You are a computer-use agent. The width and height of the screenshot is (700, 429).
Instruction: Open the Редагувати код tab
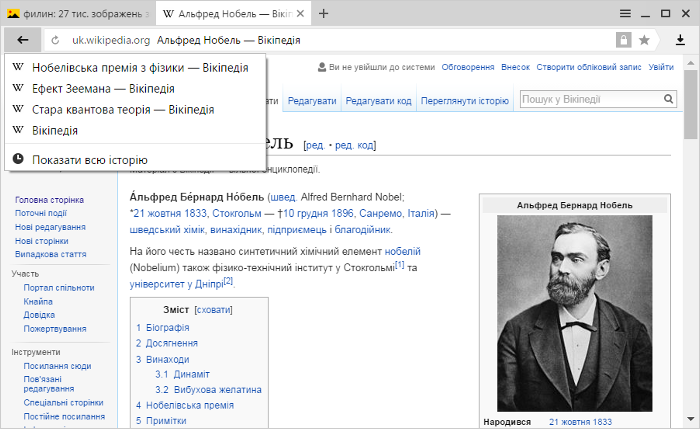379,101
